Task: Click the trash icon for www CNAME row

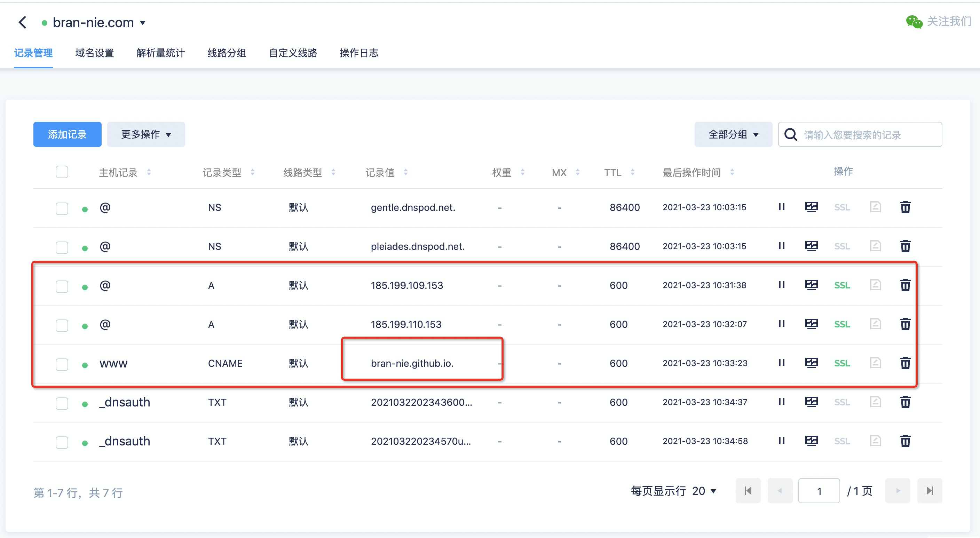Action: point(905,363)
